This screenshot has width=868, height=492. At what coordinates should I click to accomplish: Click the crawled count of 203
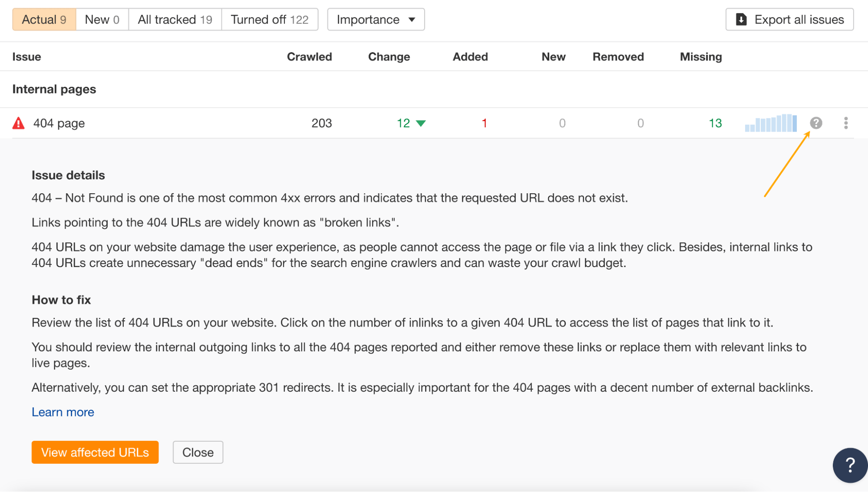(x=322, y=123)
